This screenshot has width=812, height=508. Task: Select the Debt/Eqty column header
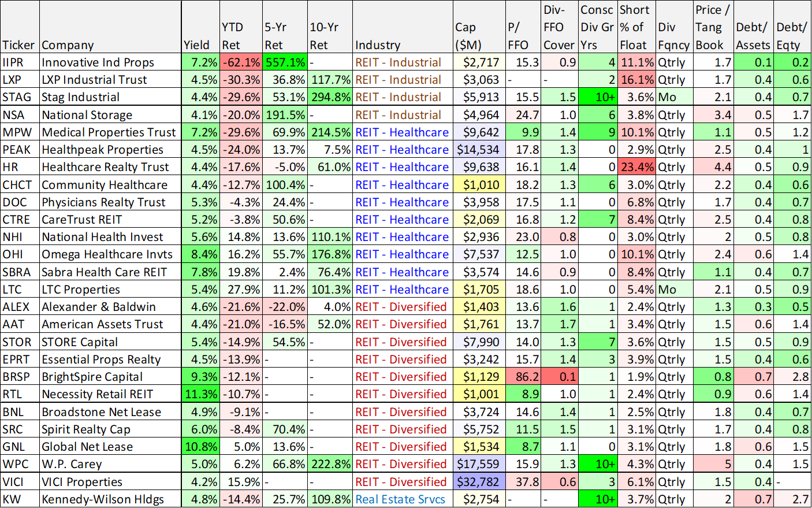[x=792, y=27]
